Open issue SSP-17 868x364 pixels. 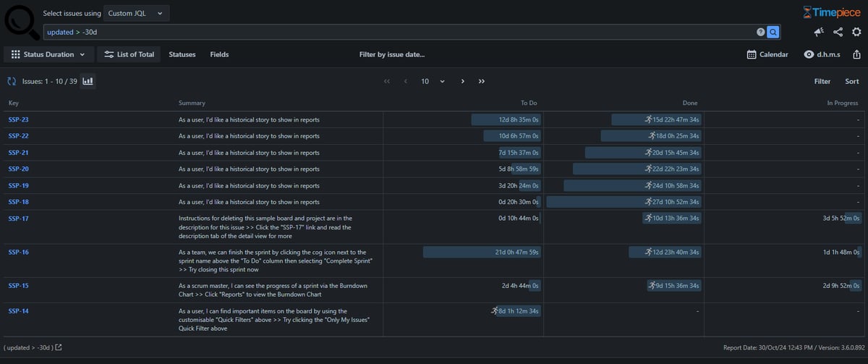coord(18,219)
